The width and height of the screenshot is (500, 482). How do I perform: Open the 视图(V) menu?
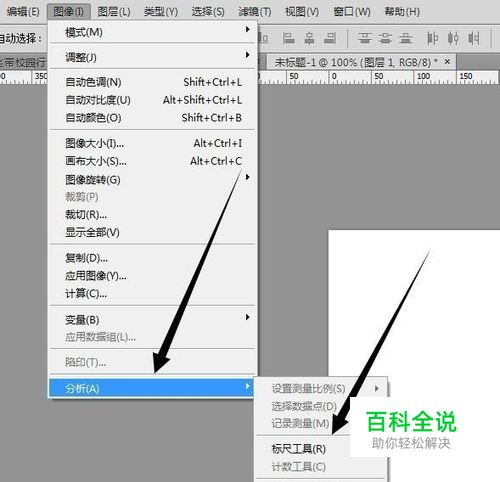click(x=302, y=12)
